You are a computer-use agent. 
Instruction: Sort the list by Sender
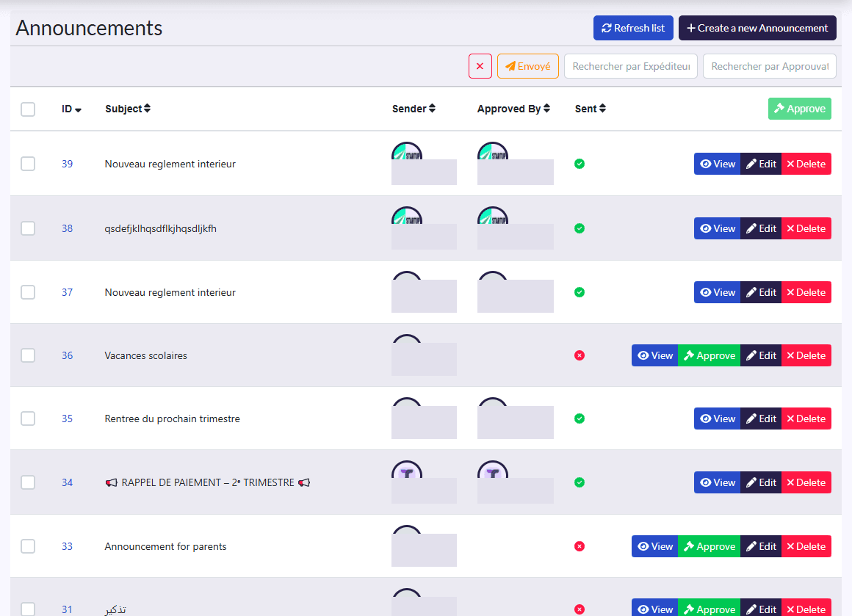(414, 109)
